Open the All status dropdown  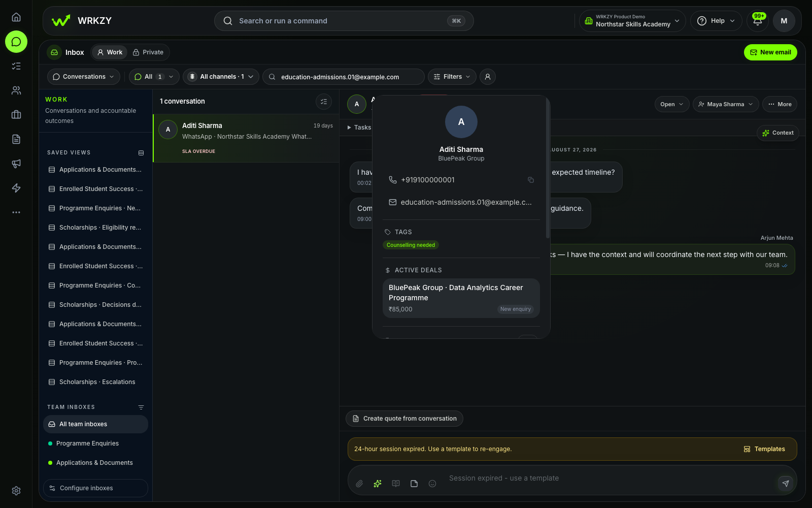point(154,77)
